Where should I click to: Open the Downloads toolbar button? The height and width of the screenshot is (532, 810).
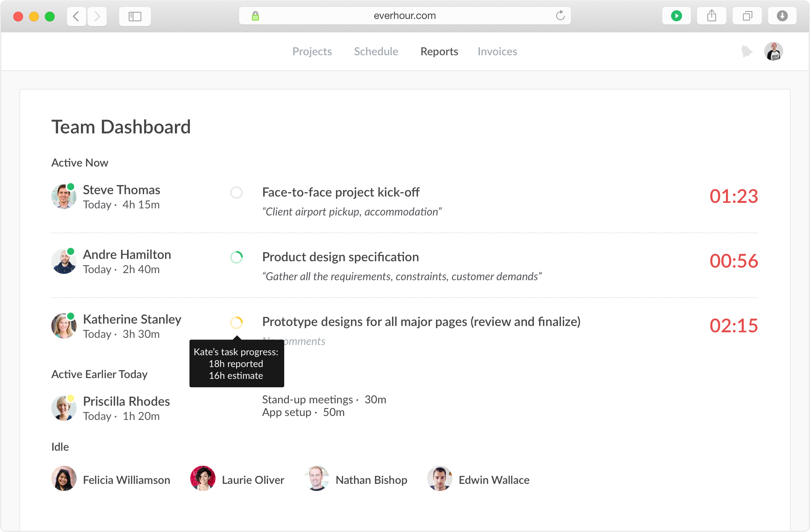click(x=782, y=16)
